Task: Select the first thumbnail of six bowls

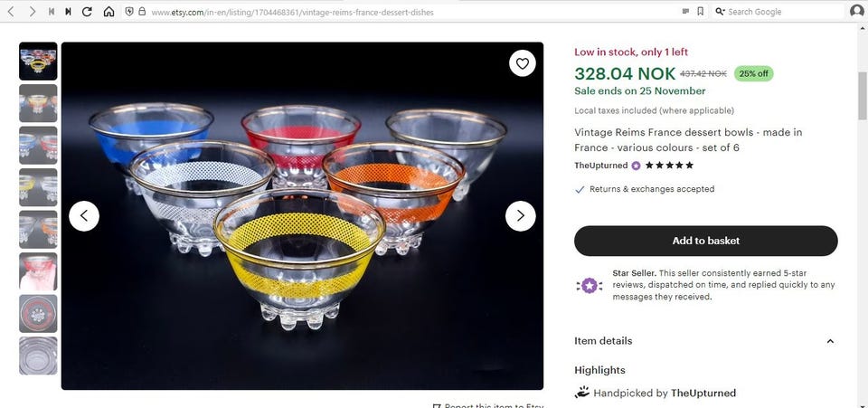Action: [38, 62]
